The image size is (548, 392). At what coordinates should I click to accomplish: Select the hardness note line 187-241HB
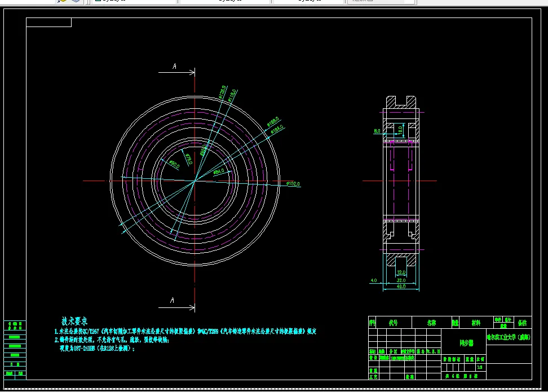coord(97,349)
